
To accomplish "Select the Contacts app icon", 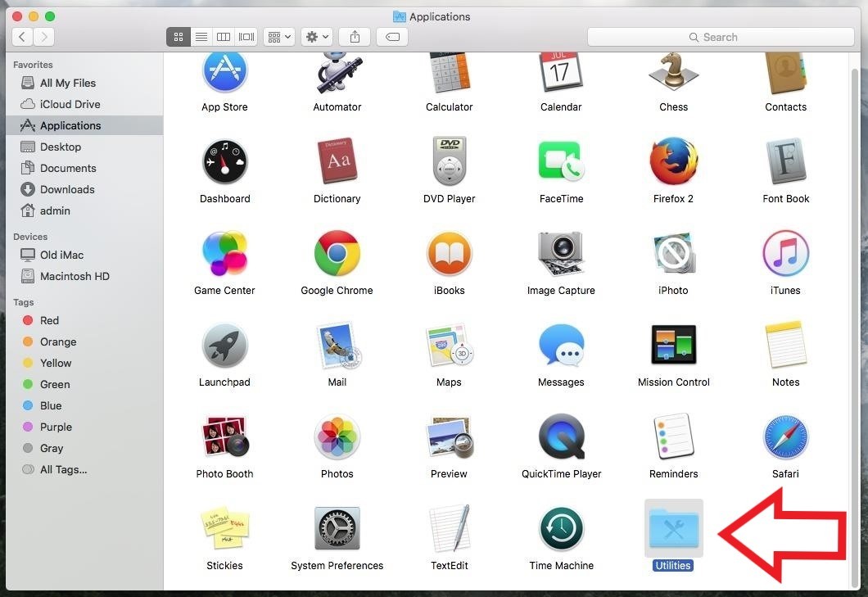I will point(785,73).
